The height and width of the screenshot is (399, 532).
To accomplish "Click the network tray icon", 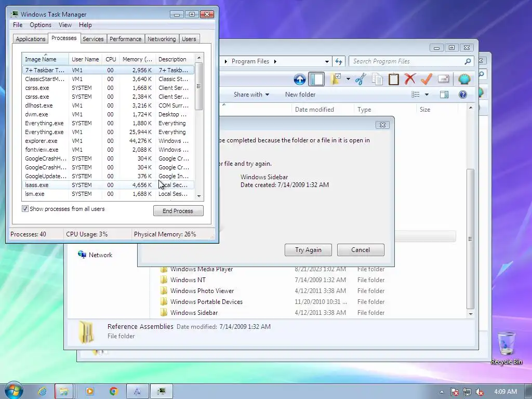I will [x=467, y=392].
